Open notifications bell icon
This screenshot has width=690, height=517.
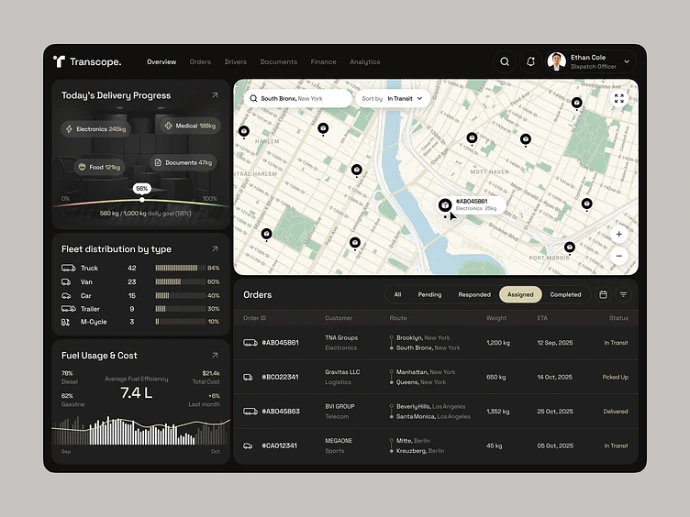pyautogui.click(x=531, y=62)
